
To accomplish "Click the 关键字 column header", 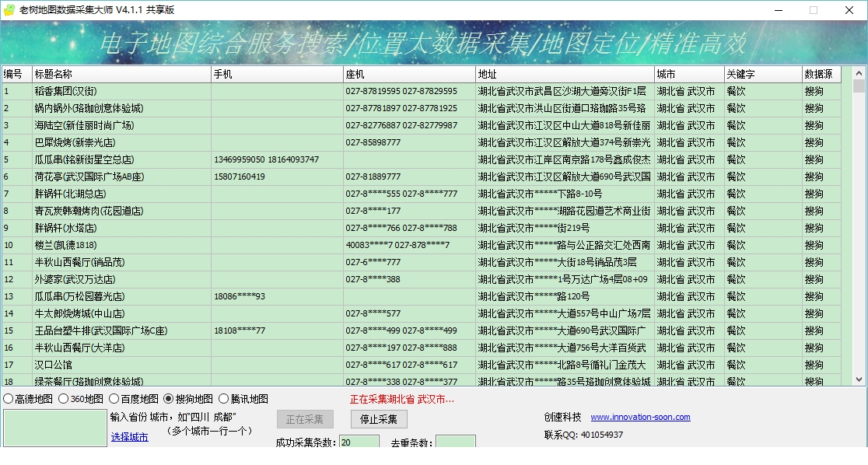I will pos(763,74).
